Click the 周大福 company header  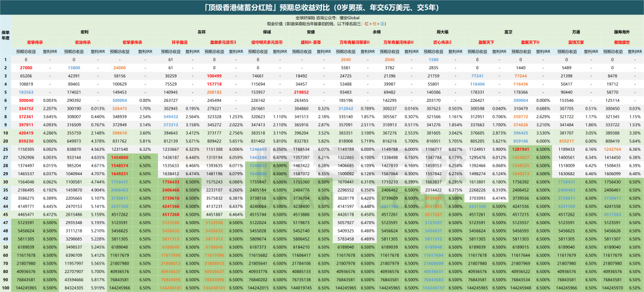point(442,30)
